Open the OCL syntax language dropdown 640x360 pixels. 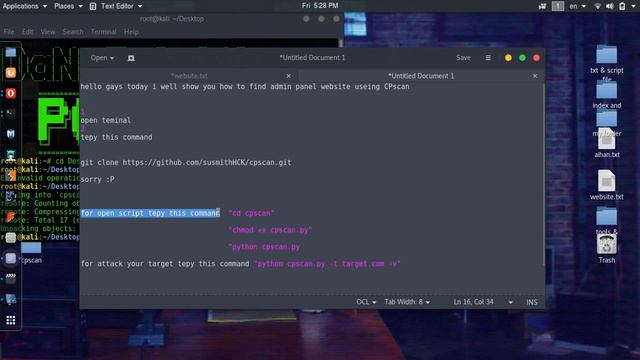(x=366, y=302)
